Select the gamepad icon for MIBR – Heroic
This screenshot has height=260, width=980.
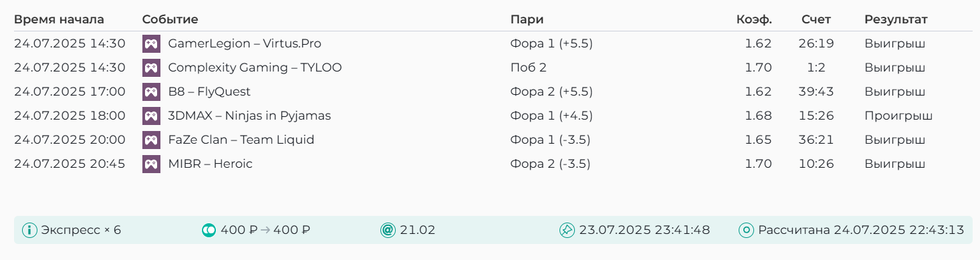click(151, 164)
